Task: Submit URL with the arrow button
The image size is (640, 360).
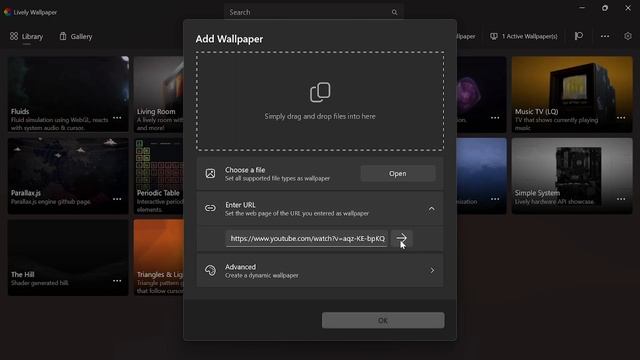Action: click(x=402, y=238)
